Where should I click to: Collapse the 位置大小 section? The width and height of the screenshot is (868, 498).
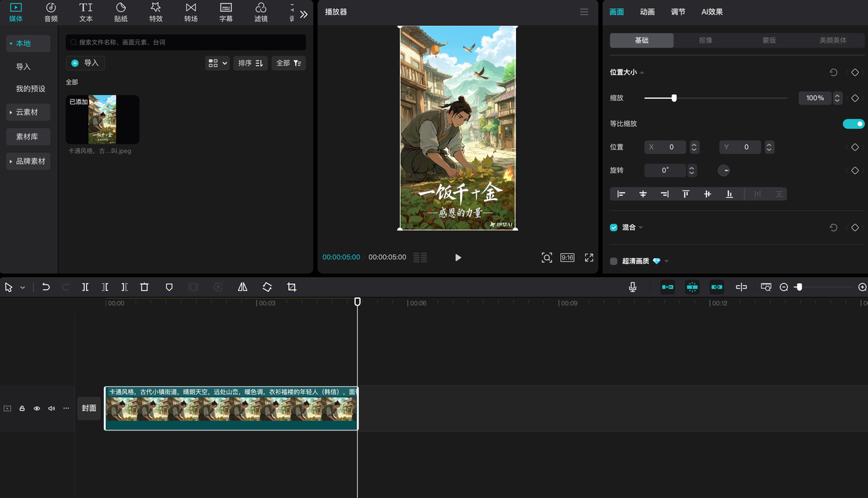tap(642, 72)
